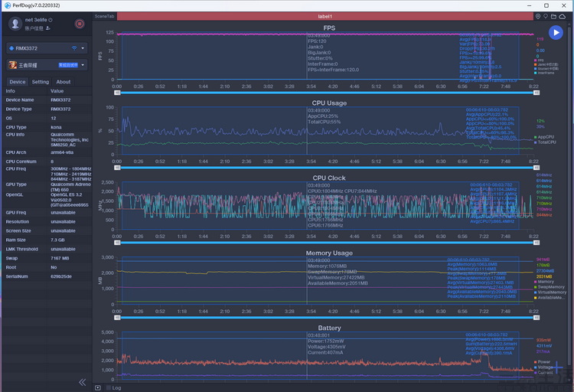This screenshot has width=574, height=392.
Task: Toggle VirtualMemory series in legend
Action: pos(550,292)
